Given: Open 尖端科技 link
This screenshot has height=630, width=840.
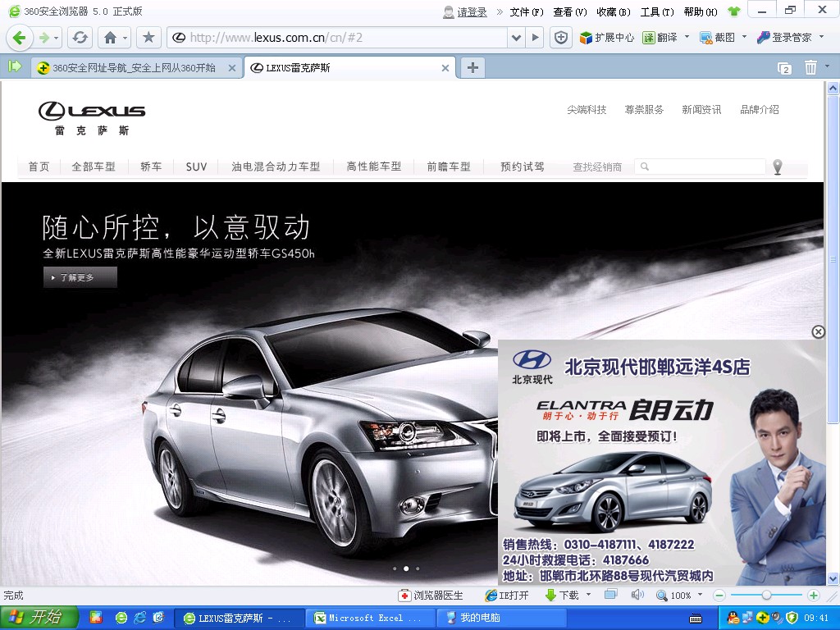Looking at the screenshot, I should point(587,109).
